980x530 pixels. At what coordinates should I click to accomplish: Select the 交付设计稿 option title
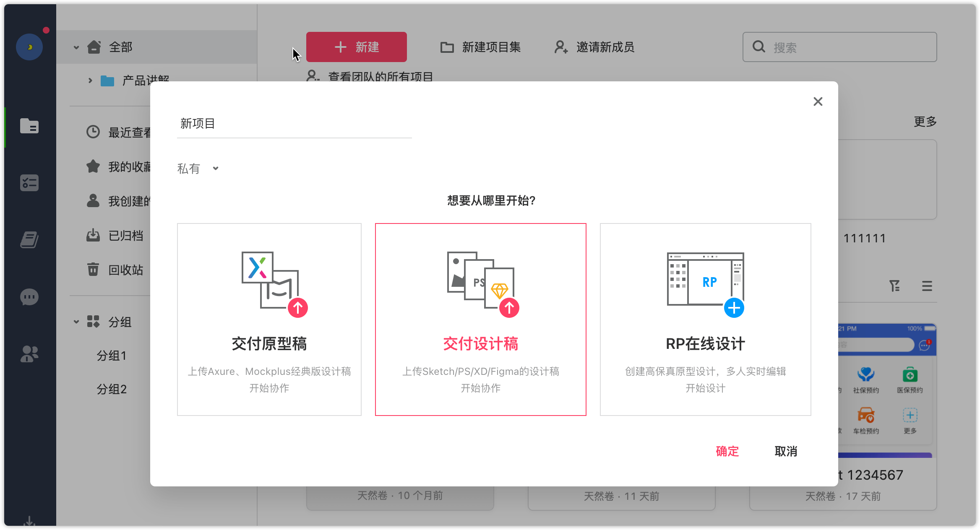(x=481, y=344)
